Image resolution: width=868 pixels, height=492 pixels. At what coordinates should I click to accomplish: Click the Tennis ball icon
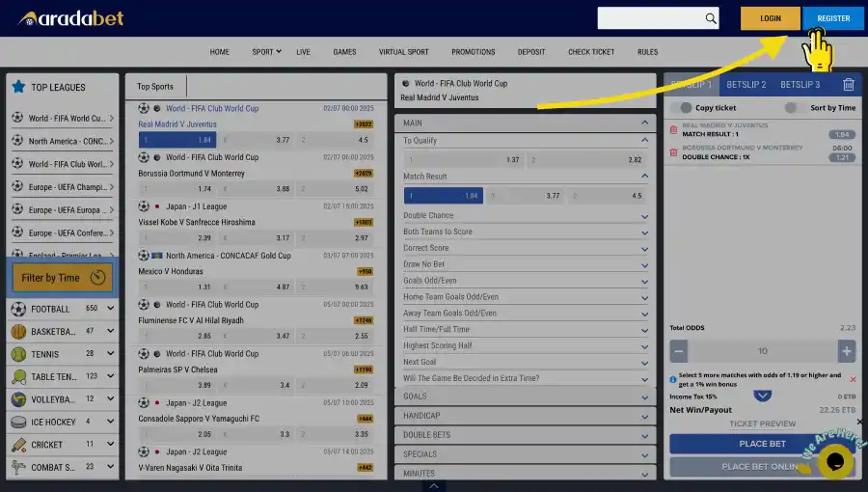tap(18, 354)
